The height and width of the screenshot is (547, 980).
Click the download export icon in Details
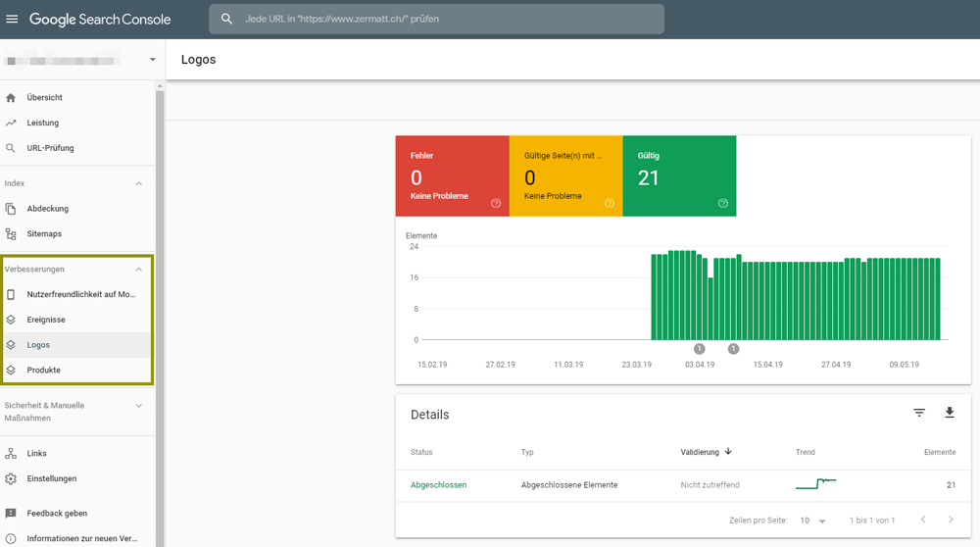(949, 413)
